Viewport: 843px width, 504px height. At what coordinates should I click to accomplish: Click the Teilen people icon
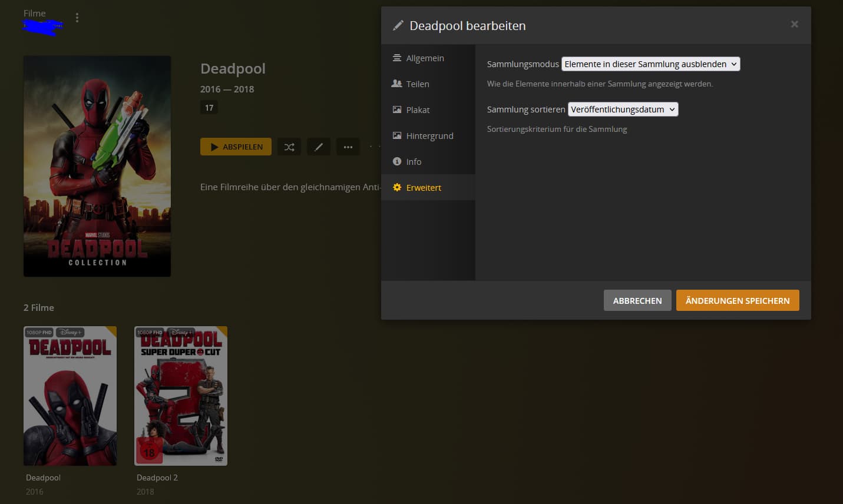click(x=397, y=84)
